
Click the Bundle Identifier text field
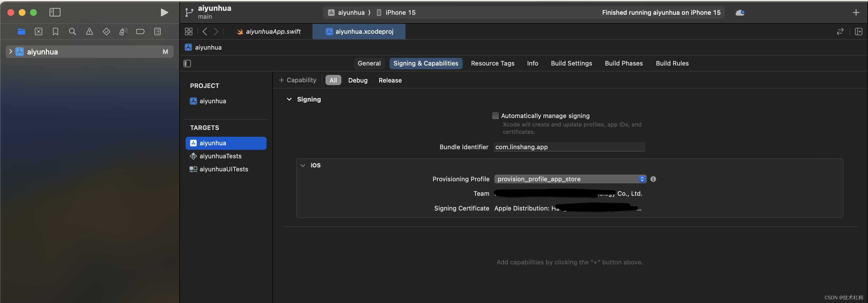(x=569, y=147)
